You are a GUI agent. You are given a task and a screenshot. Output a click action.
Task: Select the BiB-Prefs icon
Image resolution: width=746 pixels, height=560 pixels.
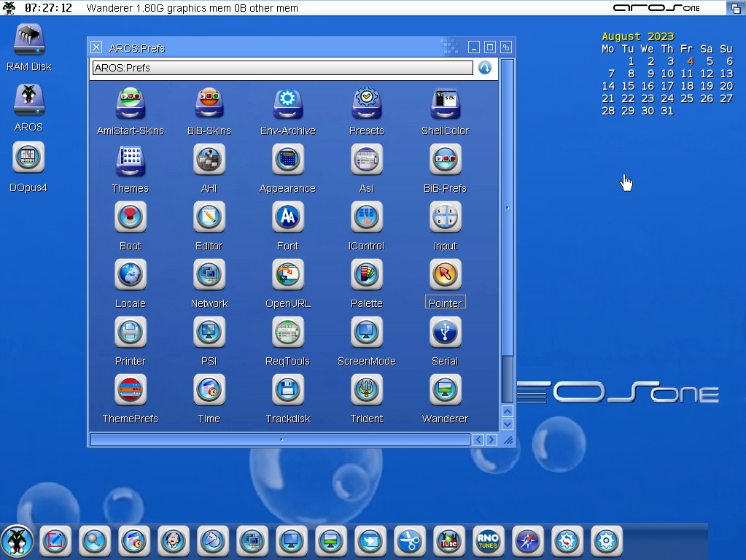click(446, 160)
